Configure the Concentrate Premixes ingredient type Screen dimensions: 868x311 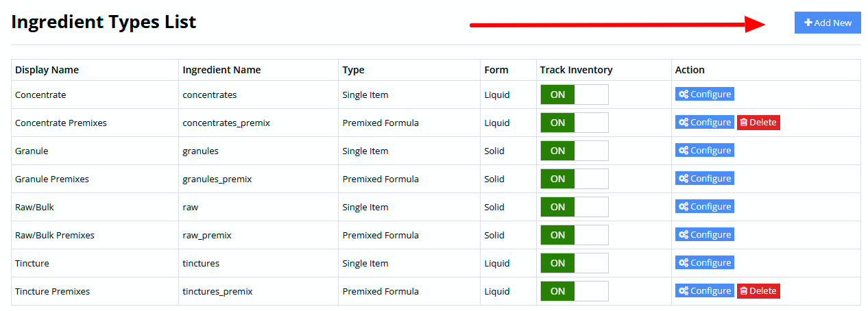click(x=704, y=123)
